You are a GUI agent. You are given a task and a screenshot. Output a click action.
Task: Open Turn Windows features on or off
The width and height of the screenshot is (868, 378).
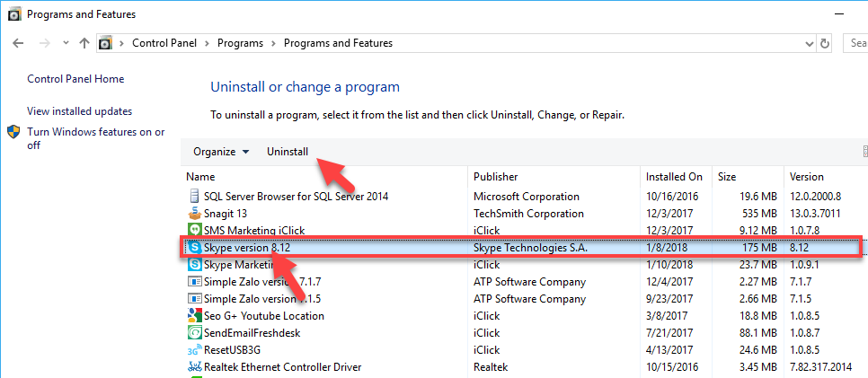point(96,139)
